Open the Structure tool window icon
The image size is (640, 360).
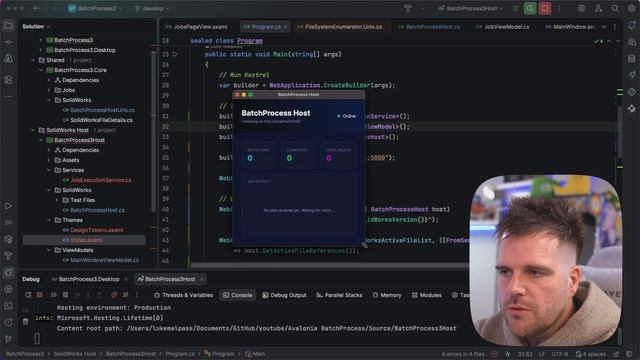pos(8,80)
